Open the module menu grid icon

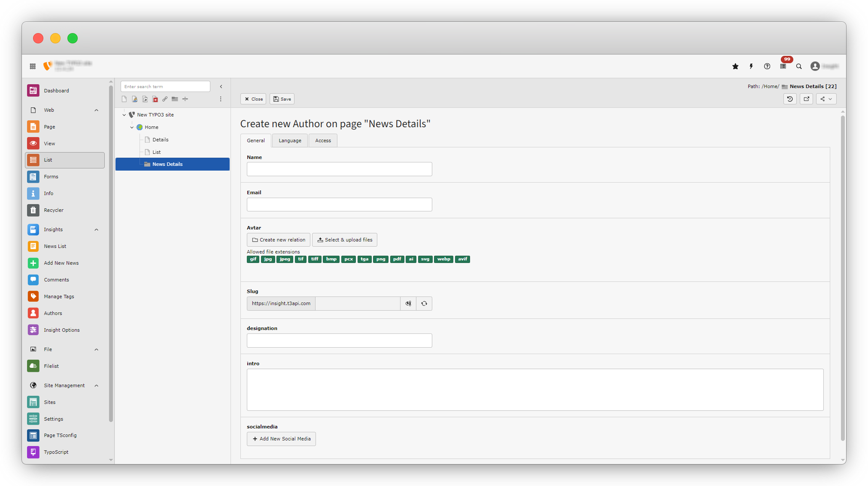tap(33, 66)
